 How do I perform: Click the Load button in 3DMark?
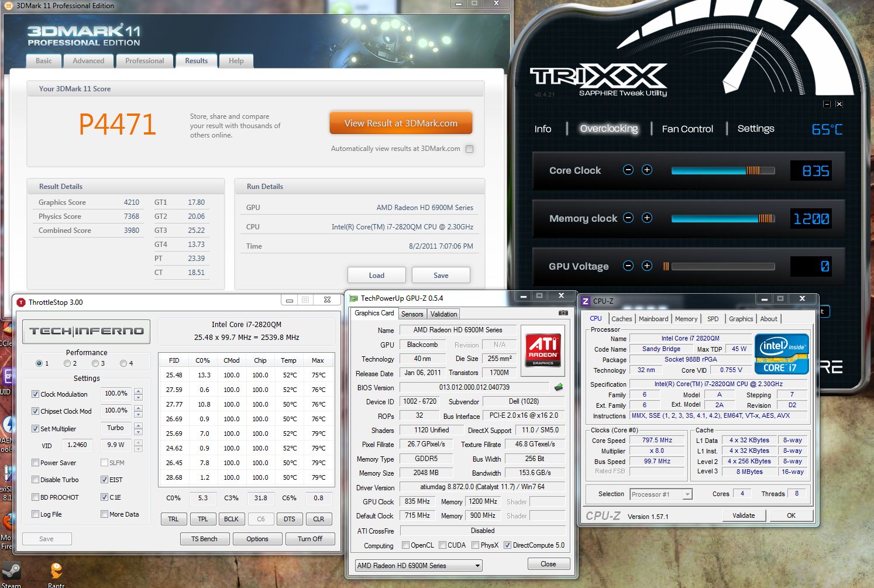377,276
